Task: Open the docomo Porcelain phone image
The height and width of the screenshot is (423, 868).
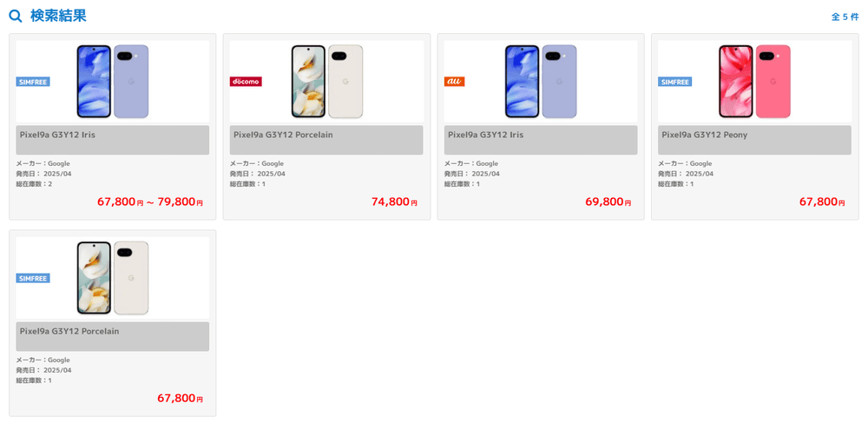Action: [326, 82]
